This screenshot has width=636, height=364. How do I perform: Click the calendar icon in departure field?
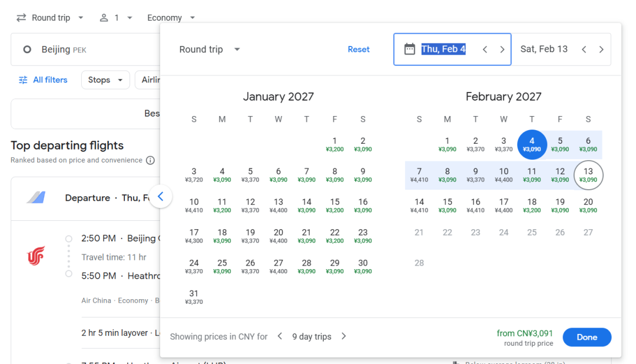[409, 49]
